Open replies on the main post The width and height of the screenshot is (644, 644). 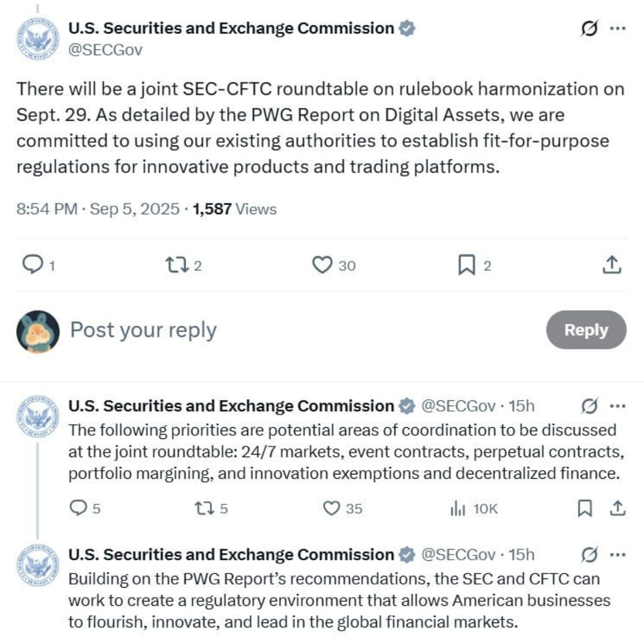click(x=33, y=265)
